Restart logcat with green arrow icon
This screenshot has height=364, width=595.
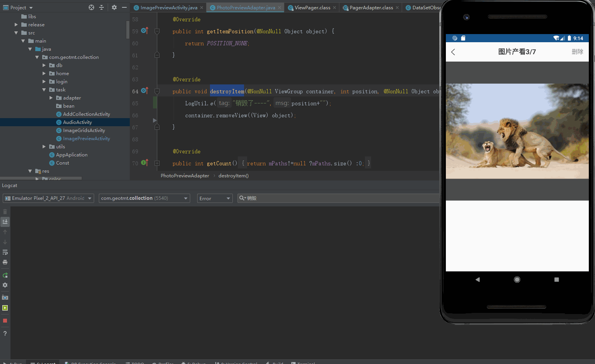tap(5, 275)
